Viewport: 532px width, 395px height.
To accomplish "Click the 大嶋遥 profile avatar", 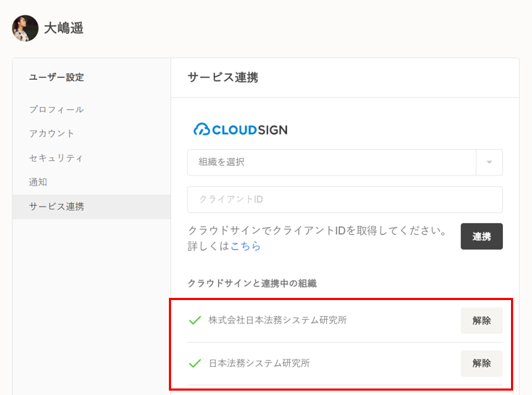I will click(25, 28).
